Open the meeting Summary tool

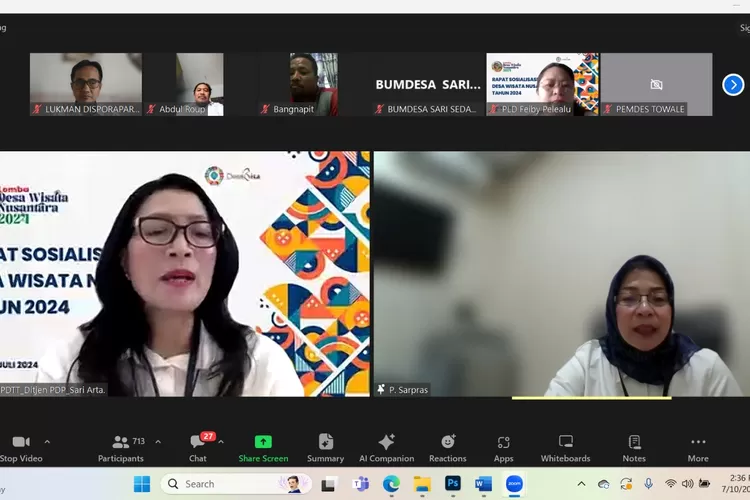[x=325, y=448]
